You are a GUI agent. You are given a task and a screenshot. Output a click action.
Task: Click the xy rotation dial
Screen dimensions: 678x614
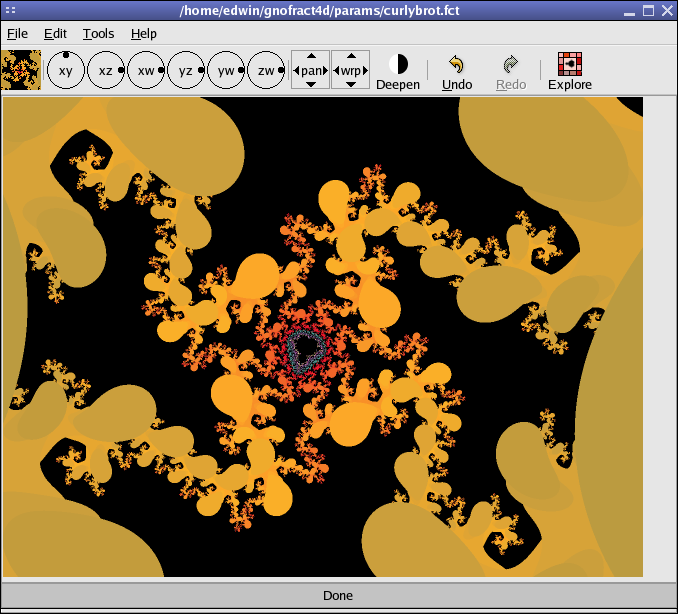click(66, 71)
